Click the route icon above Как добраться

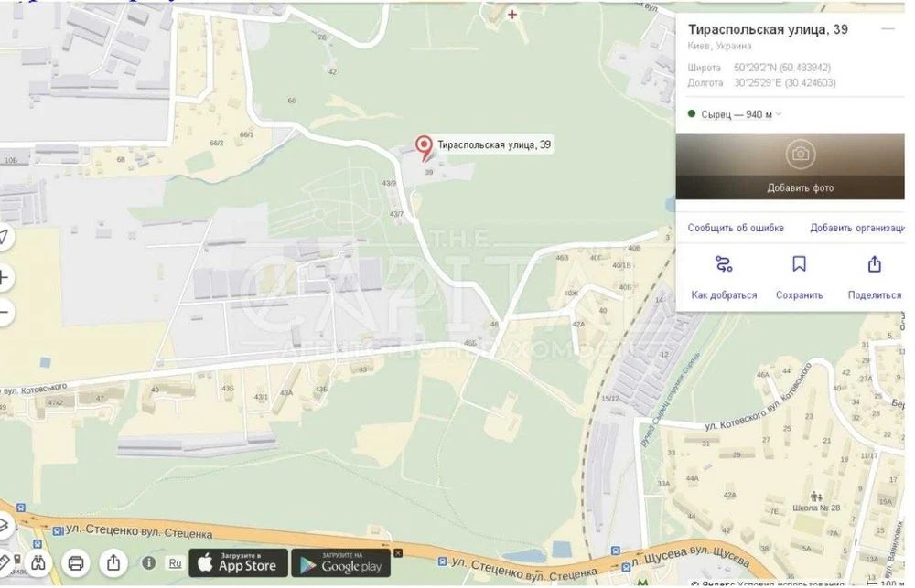[724, 265]
